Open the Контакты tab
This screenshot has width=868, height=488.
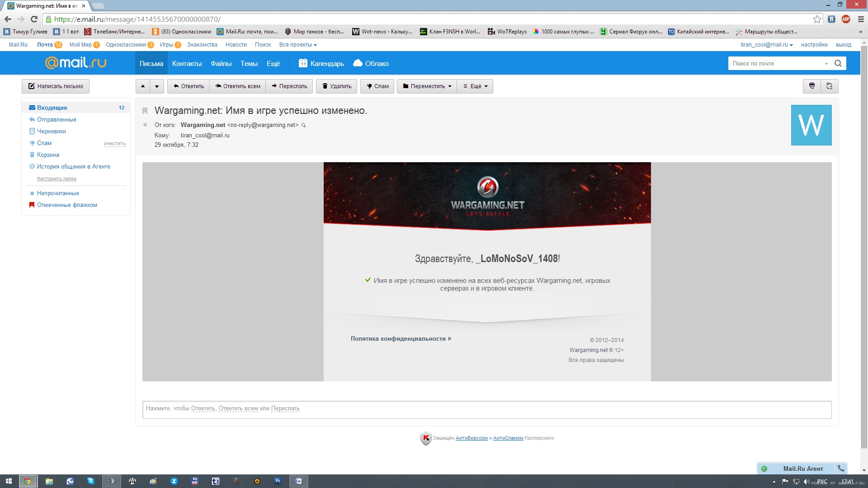pyautogui.click(x=187, y=63)
